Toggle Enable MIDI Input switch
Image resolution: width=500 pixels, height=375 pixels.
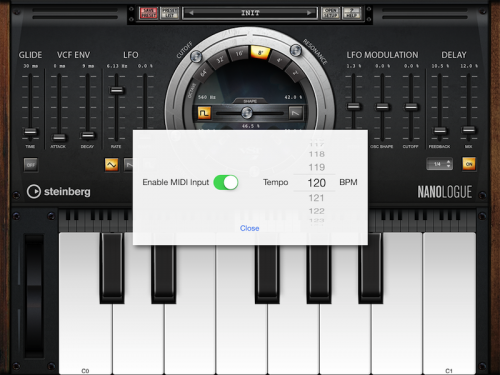pos(226,182)
